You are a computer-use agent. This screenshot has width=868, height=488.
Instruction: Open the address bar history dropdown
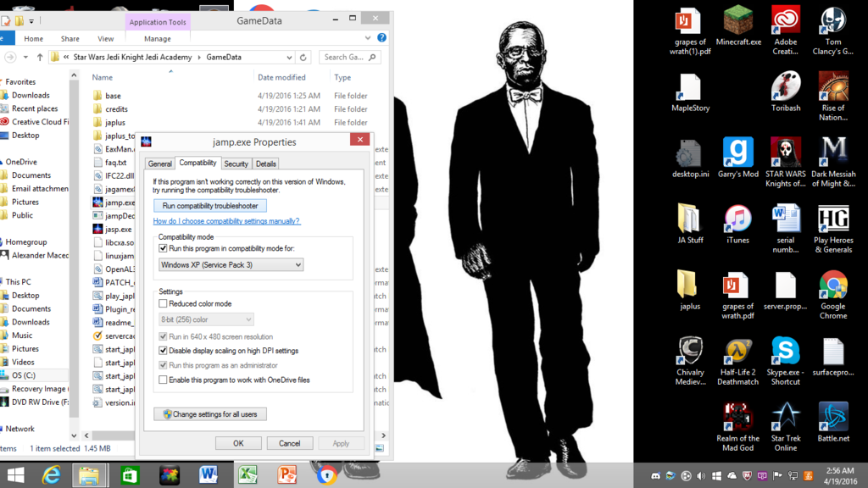coord(289,57)
